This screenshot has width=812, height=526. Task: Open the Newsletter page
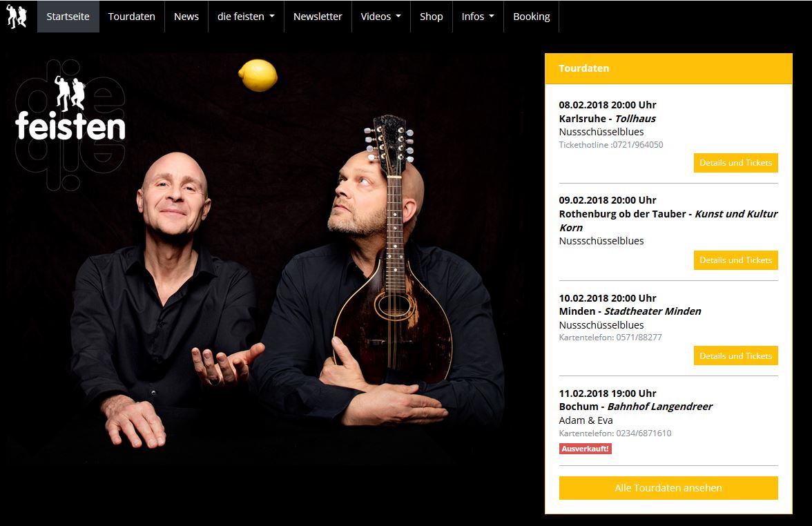318,17
